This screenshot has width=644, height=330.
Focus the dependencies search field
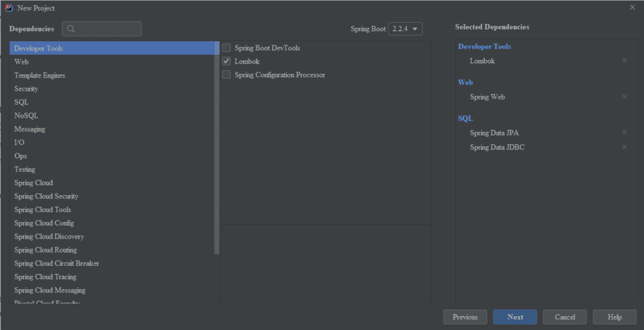pyautogui.click(x=107, y=29)
